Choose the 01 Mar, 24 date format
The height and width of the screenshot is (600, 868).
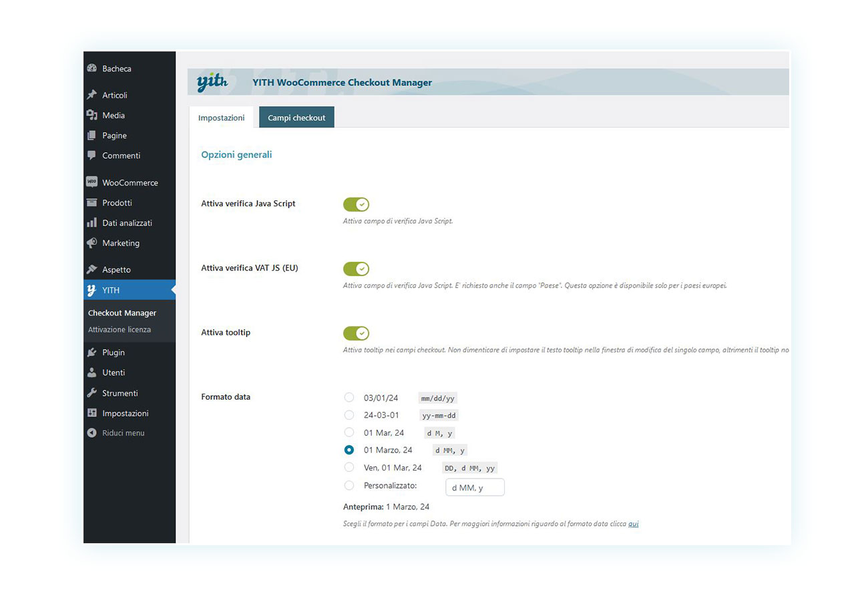point(349,432)
